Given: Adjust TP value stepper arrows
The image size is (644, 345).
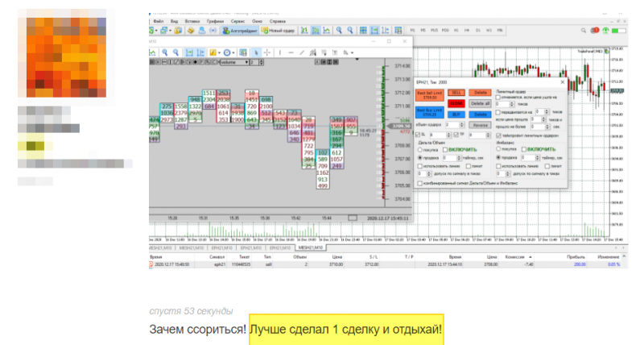Looking at the screenshot, I should [489, 135].
